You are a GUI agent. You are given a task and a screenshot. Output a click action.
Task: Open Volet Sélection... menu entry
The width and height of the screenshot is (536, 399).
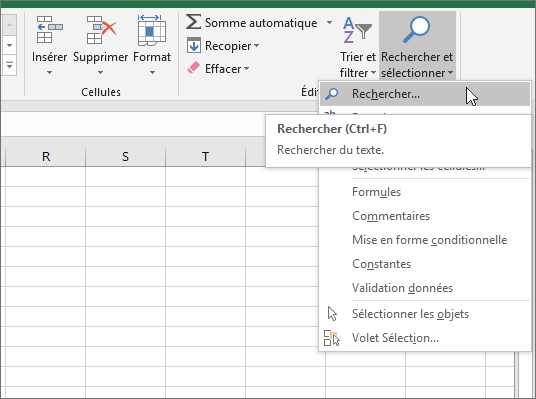click(x=425, y=338)
